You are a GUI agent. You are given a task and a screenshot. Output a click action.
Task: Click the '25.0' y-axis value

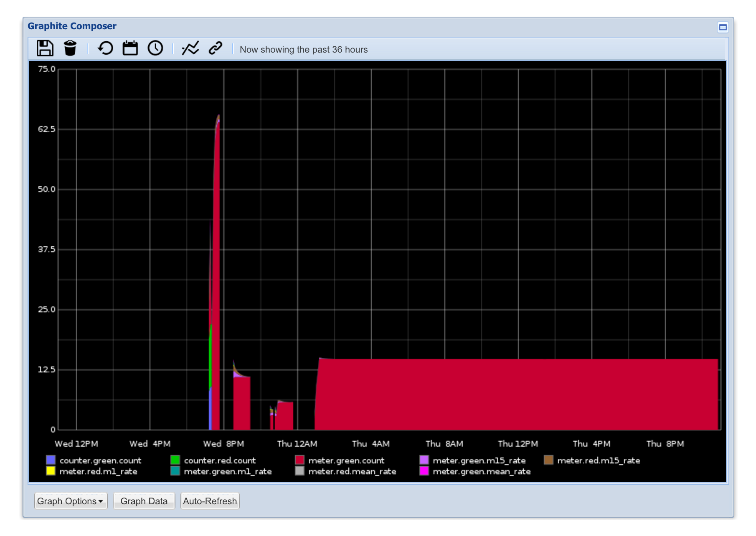coord(47,309)
